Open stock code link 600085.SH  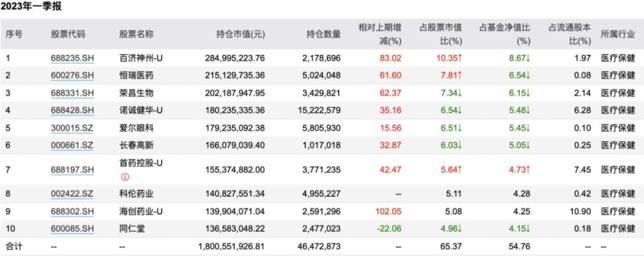[x=72, y=228]
